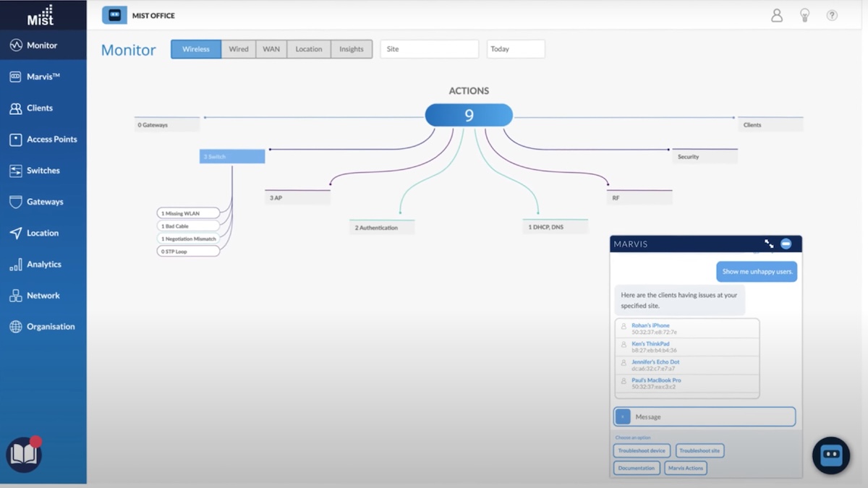Open Access Points in the sidebar
The image size is (868, 488).
[x=43, y=140]
